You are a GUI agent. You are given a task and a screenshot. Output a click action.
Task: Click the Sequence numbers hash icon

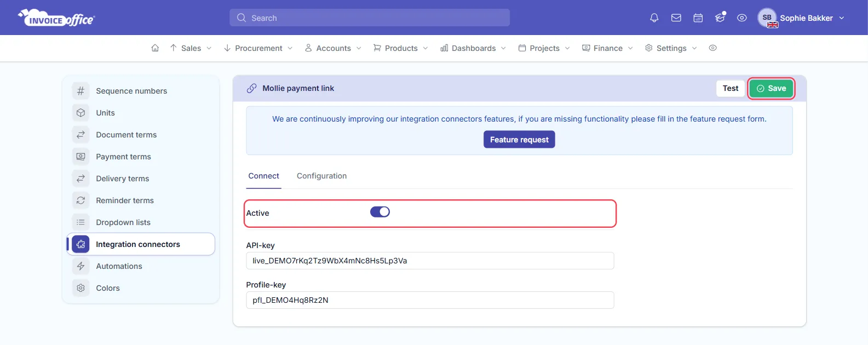81,91
